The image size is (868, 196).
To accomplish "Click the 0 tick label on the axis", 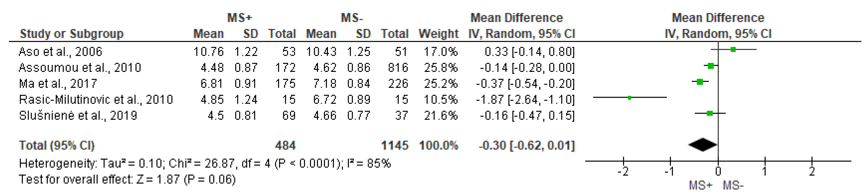I will pos(718,172).
